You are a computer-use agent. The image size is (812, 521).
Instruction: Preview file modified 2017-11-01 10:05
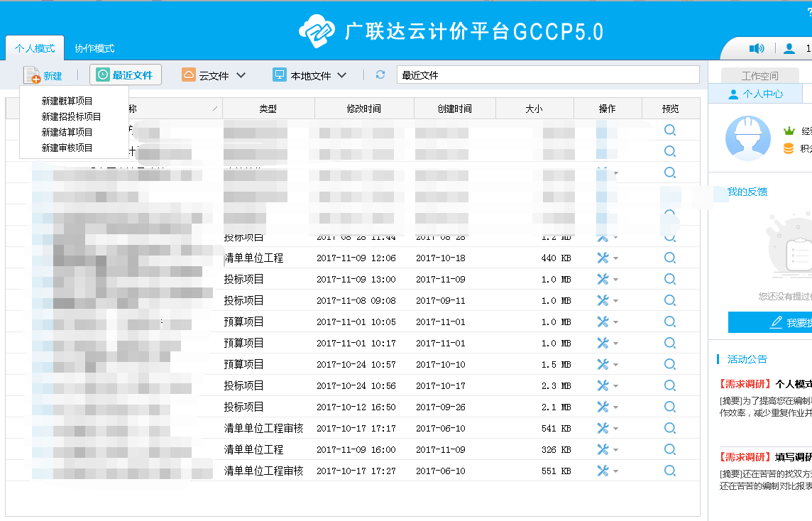click(x=670, y=322)
